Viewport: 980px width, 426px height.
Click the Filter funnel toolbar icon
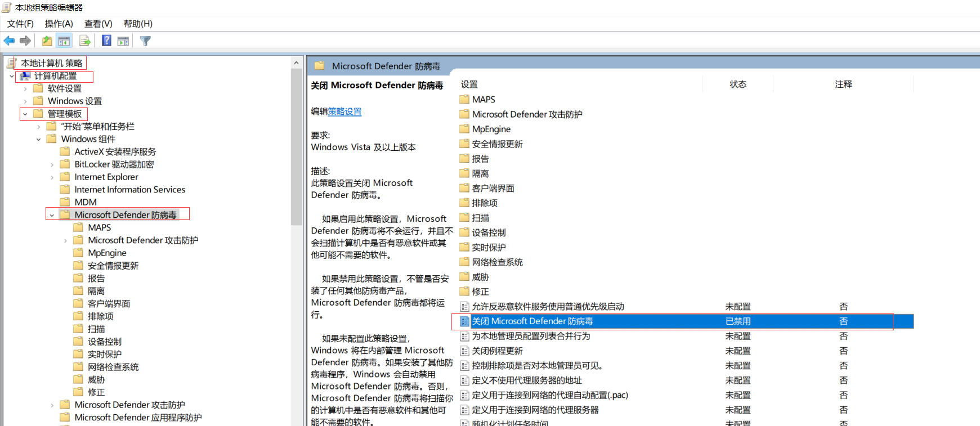pyautogui.click(x=145, y=41)
